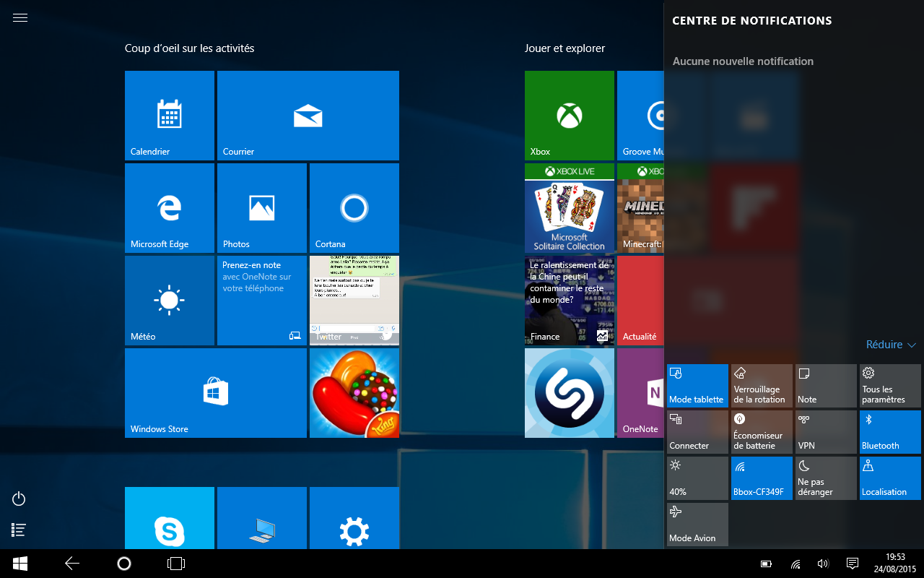Launch Microsoft Solitaire Collection tile

click(570, 208)
